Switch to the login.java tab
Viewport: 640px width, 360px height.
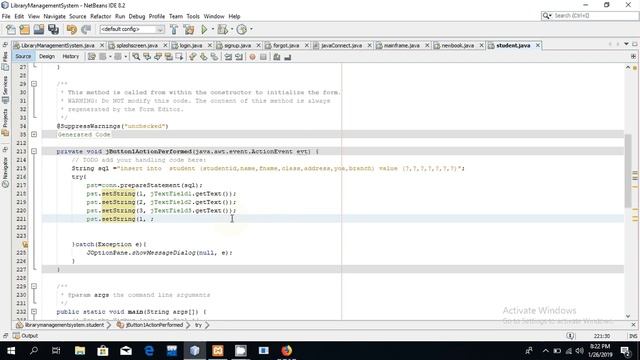pyautogui.click(x=191, y=45)
